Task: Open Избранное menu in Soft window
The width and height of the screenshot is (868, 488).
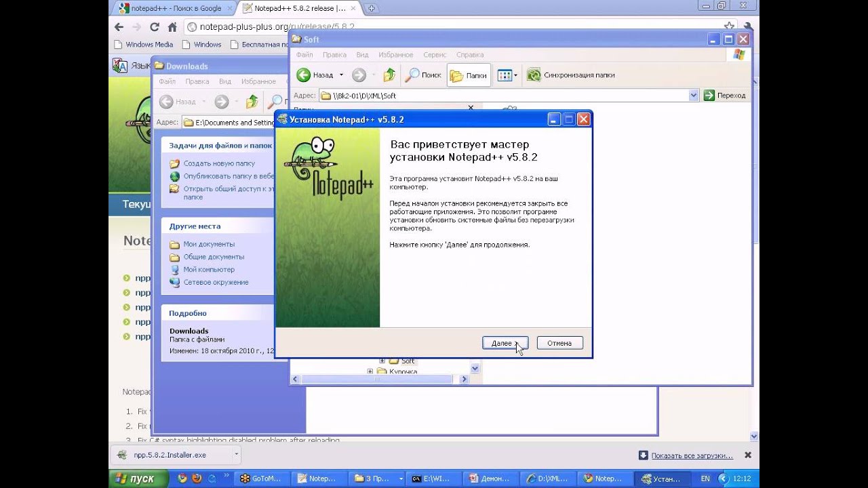Action: tap(396, 55)
